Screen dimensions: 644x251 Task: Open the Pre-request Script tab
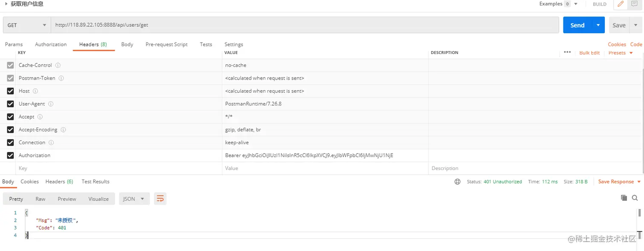pyautogui.click(x=167, y=44)
